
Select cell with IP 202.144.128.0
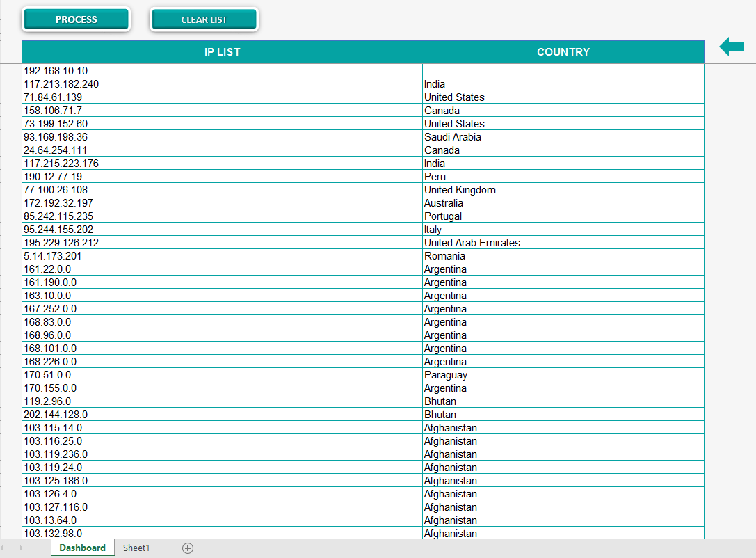pos(223,415)
